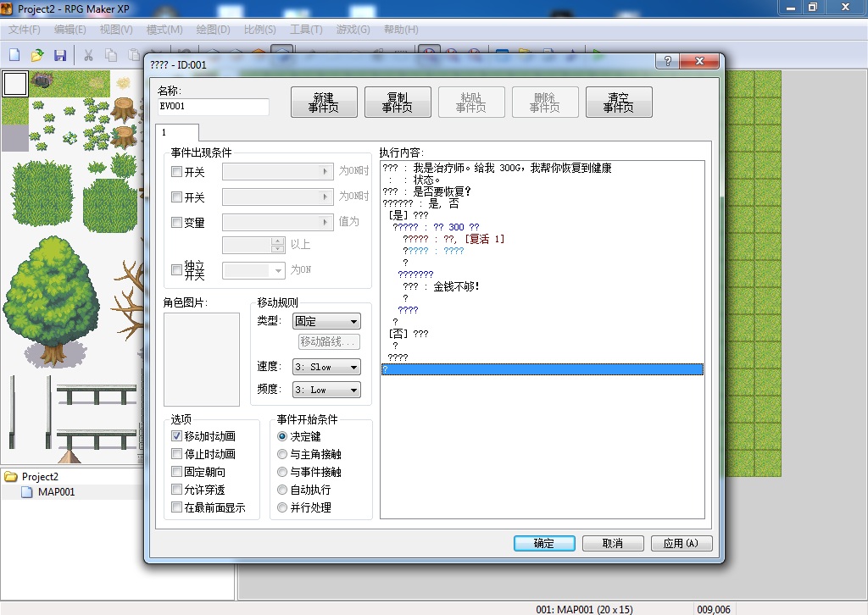This screenshot has height=615, width=868.
Task: Select the 决定键 trigger radio button
Action: click(282, 436)
